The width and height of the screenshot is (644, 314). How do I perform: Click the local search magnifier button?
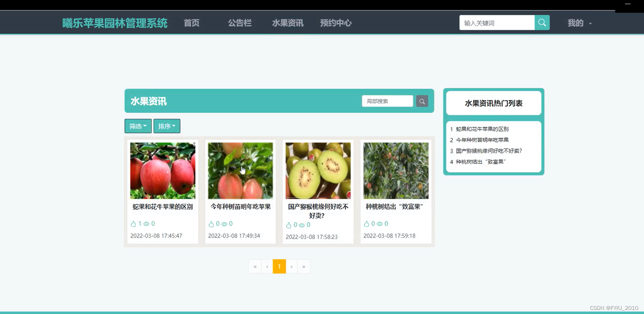point(422,101)
